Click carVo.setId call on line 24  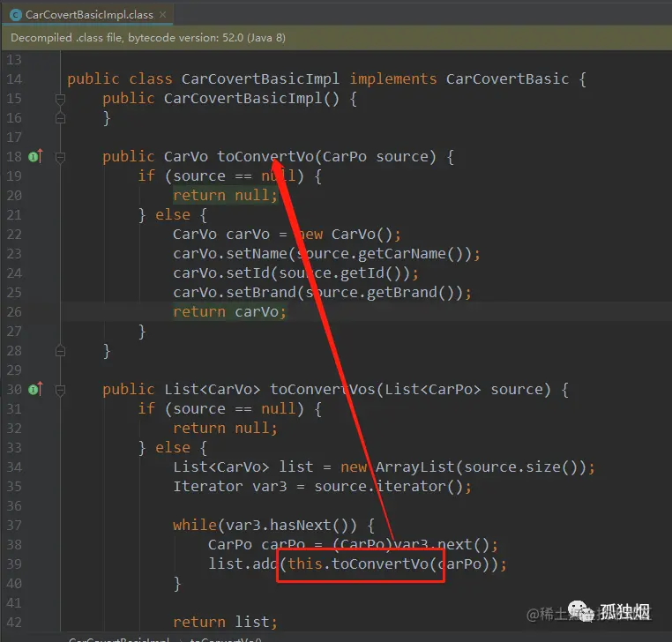220,273
